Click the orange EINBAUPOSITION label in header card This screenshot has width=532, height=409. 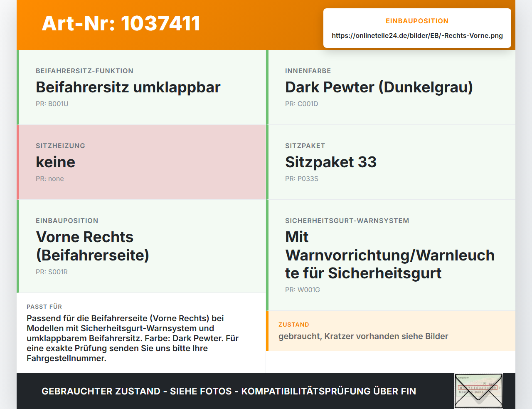[417, 21]
